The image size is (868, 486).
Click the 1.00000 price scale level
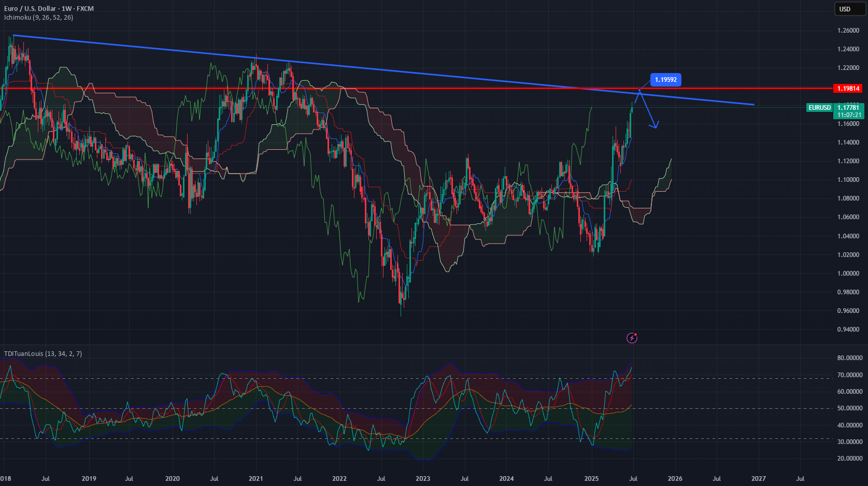coord(848,274)
